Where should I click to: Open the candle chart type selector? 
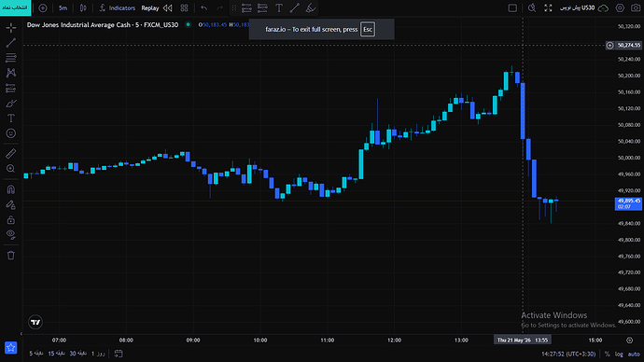pyautogui.click(x=83, y=7)
